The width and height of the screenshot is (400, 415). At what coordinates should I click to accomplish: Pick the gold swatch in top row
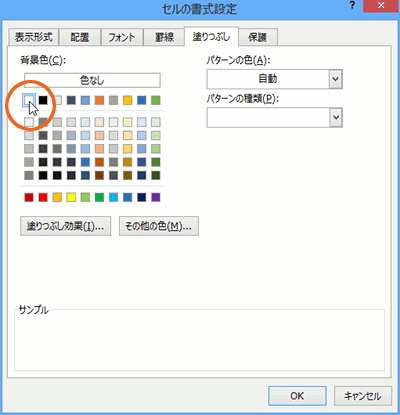[x=128, y=100]
